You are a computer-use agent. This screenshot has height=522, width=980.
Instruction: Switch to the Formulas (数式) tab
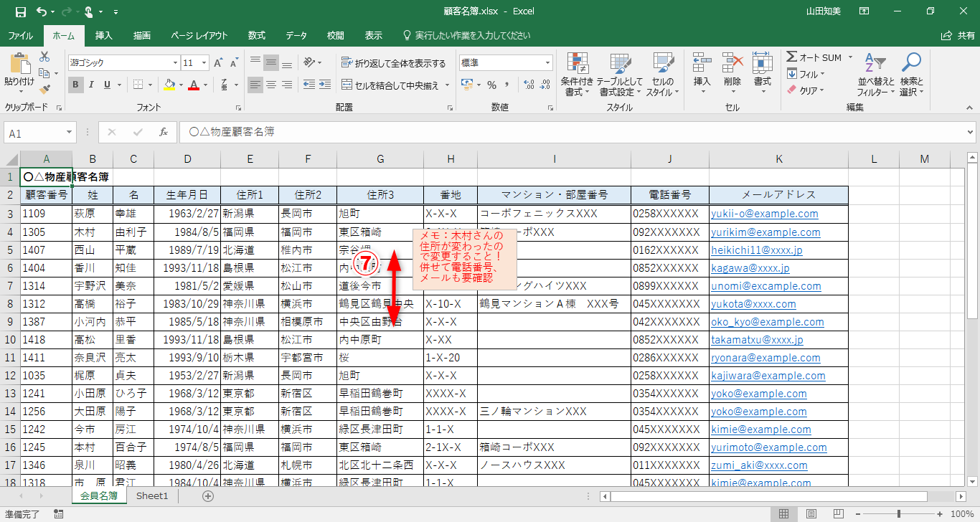257,35
